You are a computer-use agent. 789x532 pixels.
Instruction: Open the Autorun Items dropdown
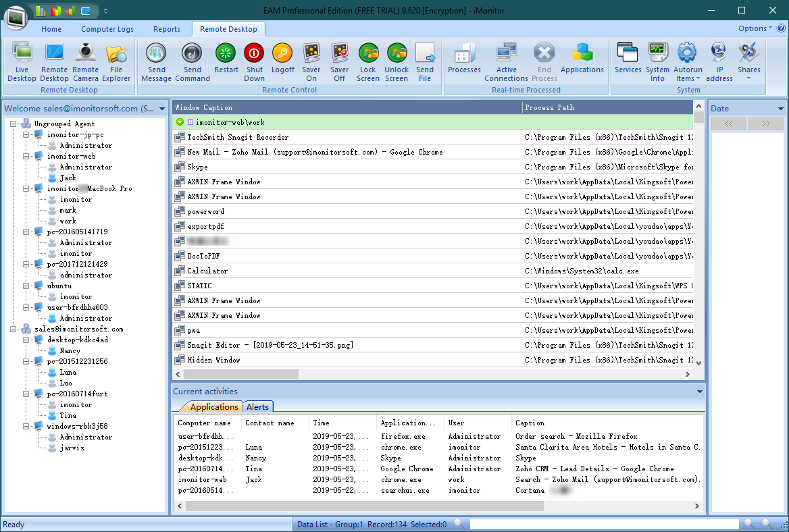point(688,62)
